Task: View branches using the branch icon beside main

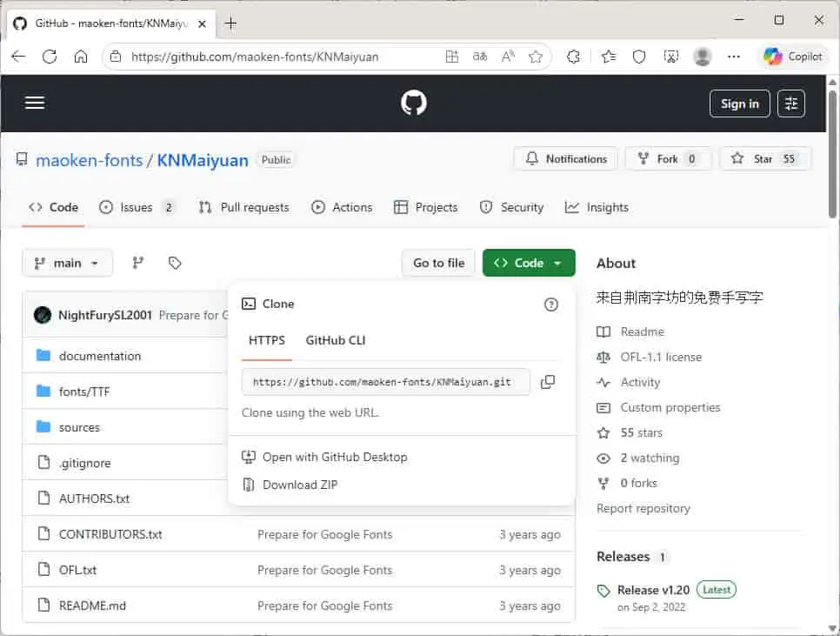Action: pyautogui.click(x=138, y=263)
